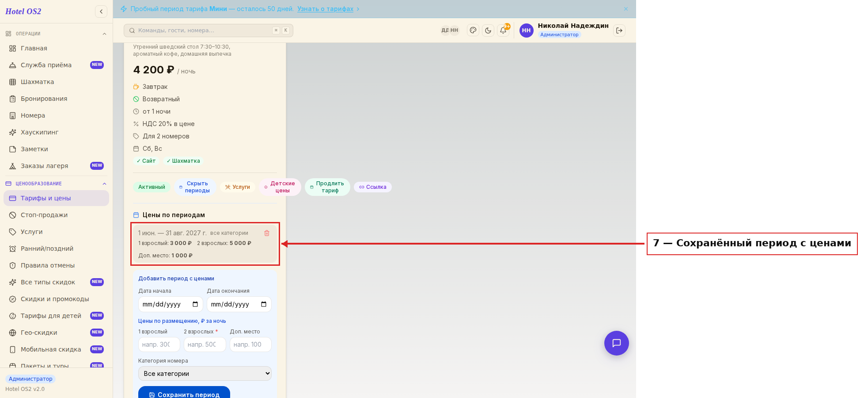Open the theme palette icon
Screen dimensions: 868x398
tap(473, 31)
